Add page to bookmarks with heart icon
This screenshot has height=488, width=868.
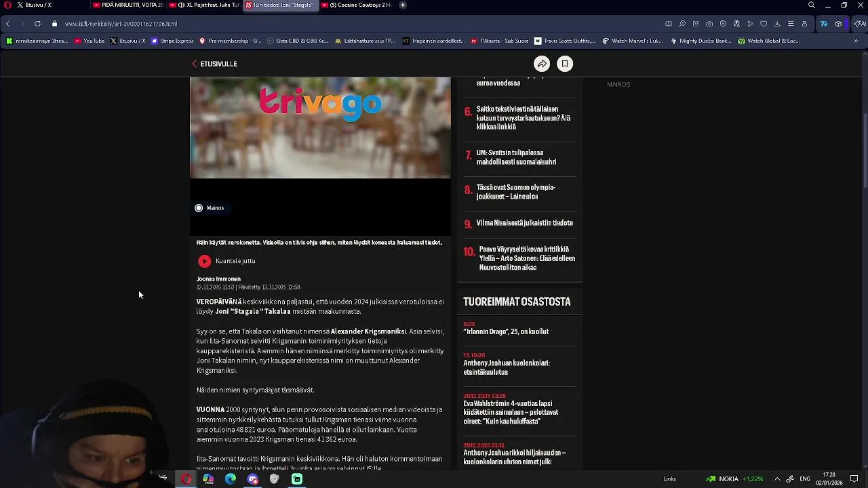coord(764,24)
